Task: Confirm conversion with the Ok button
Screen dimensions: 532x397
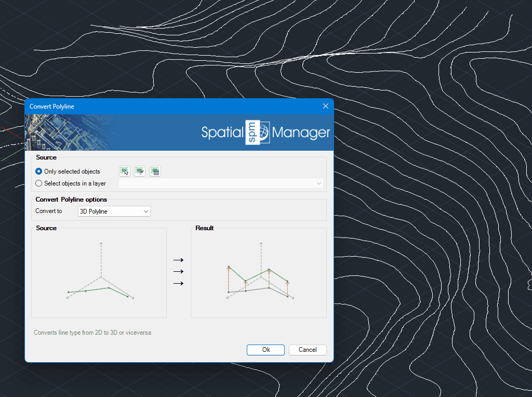Action: (265, 350)
